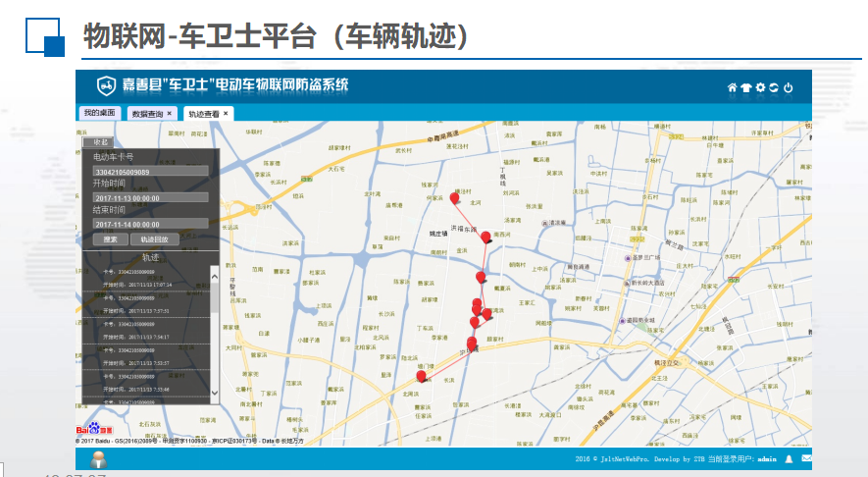Click the track list scrollbar thumb
Viewport: 868px width, 477px height.
[215, 297]
